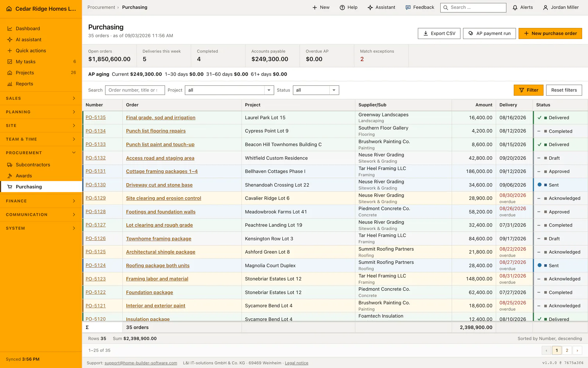The width and height of the screenshot is (588, 368).
Task: Open Reports bar chart icon
Action: point(10,84)
